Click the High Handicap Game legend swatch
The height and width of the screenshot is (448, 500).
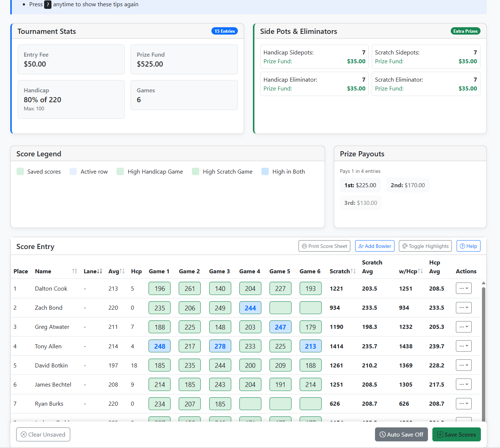pos(120,171)
